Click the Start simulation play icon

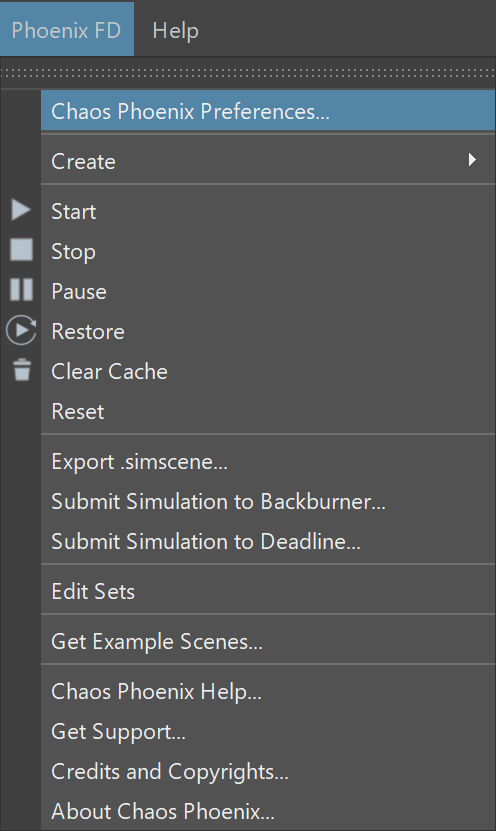point(21,210)
